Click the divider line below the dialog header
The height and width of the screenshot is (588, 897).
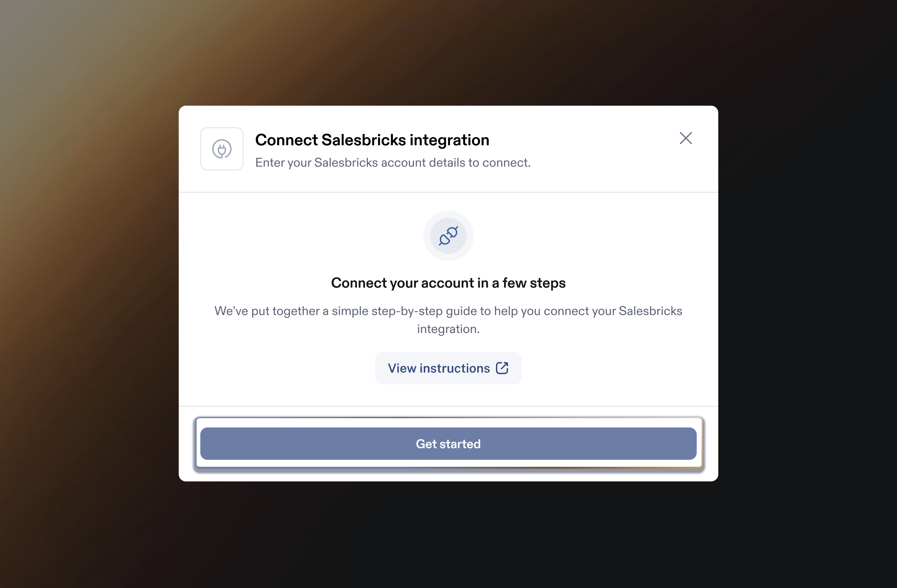[x=448, y=192]
